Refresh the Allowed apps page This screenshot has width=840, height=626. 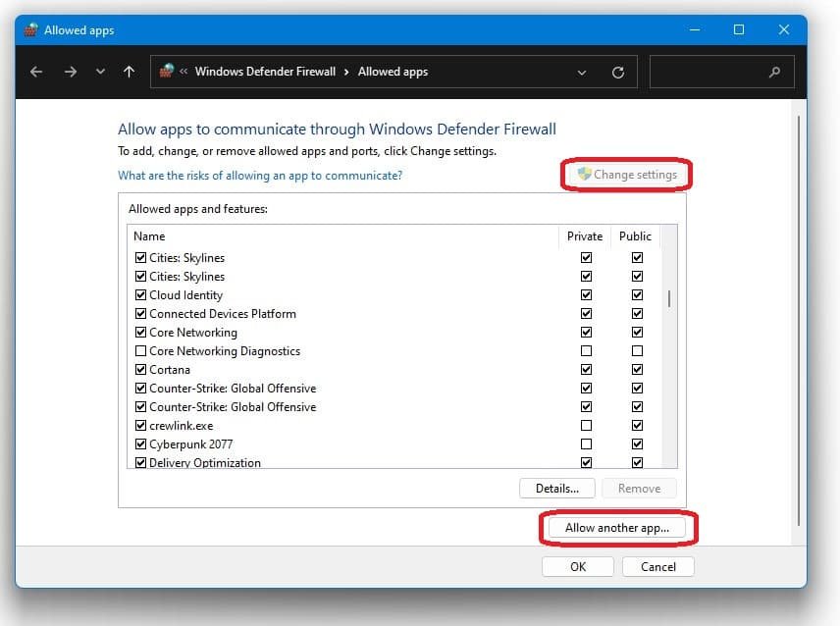pos(617,73)
